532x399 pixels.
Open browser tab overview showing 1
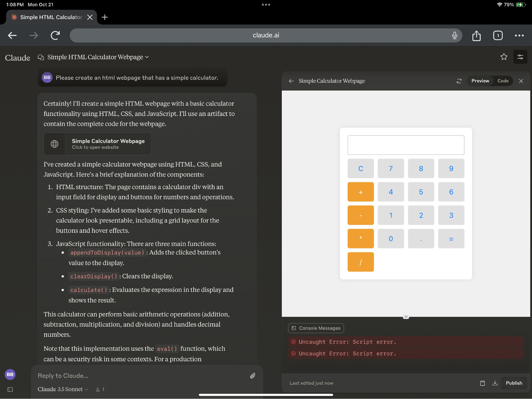point(498,36)
